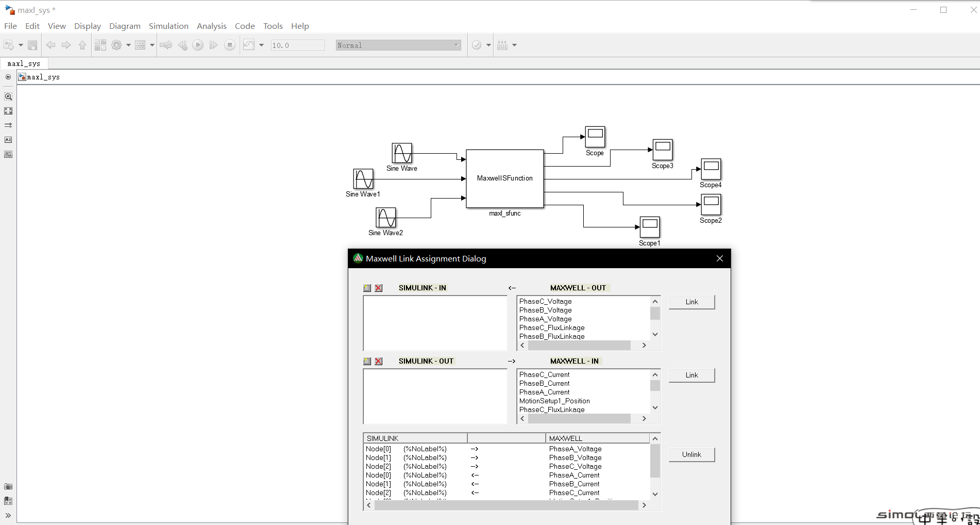The image size is (980, 525).
Task: Click the link table vertical scroll-down arrow
Action: tap(655, 494)
